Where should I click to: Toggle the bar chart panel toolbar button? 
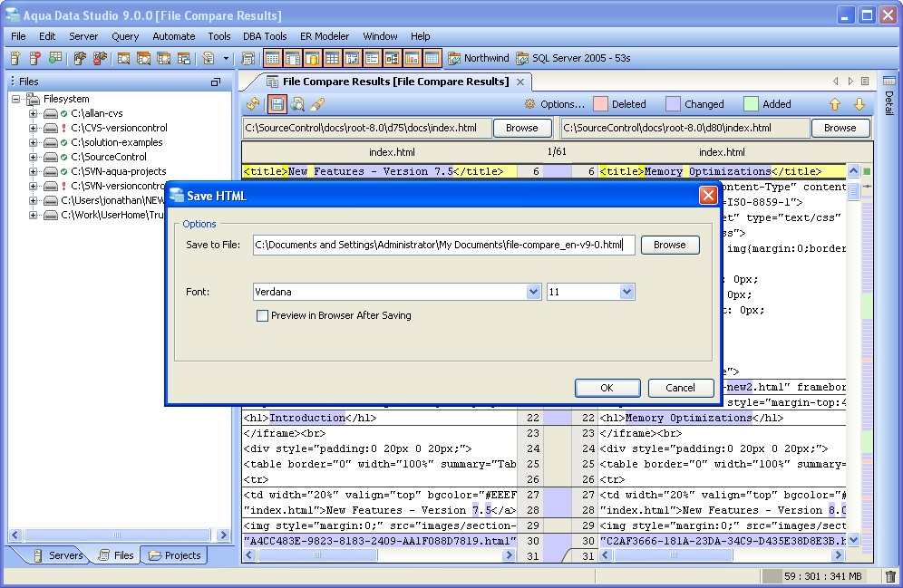(x=412, y=58)
